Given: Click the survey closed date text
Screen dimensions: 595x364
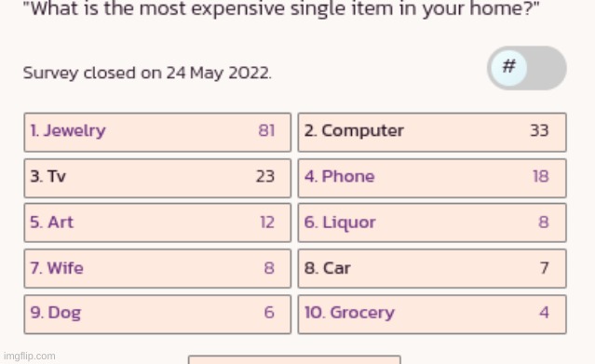Looking at the screenshot, I should click(x=147, y=73).
